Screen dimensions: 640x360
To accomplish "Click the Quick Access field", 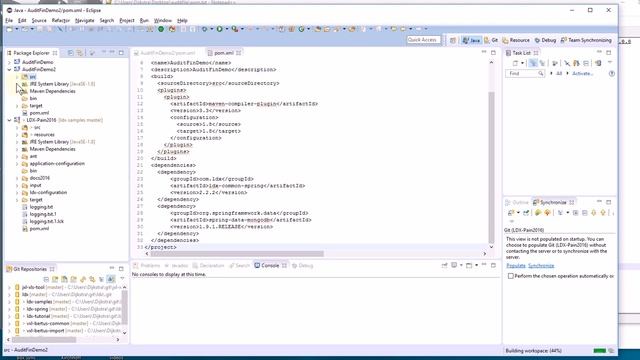I will pos(424,40).
